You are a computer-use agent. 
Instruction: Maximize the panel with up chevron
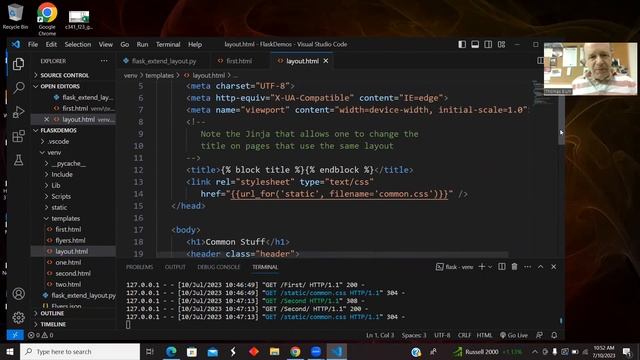click(540, 267)
